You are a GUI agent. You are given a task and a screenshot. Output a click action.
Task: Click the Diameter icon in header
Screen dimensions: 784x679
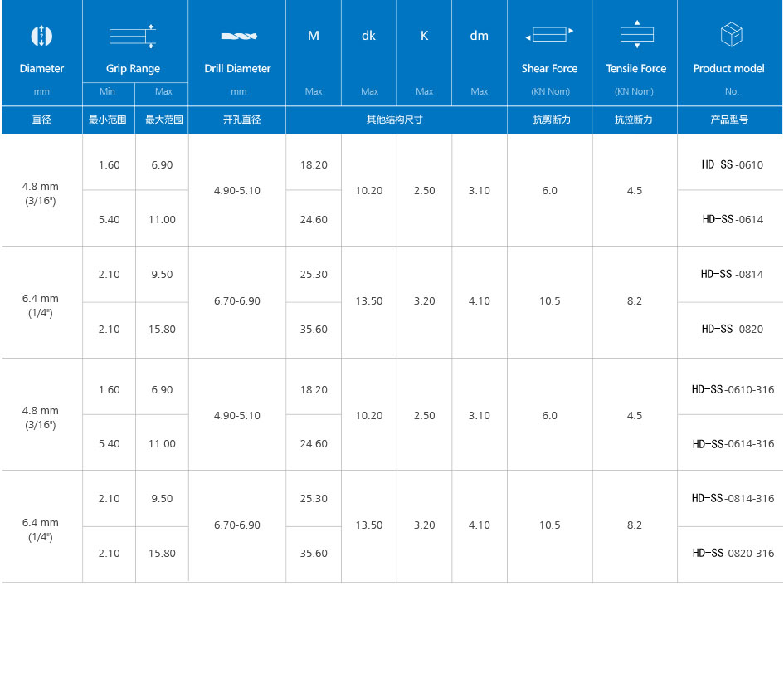pos(41,36)
